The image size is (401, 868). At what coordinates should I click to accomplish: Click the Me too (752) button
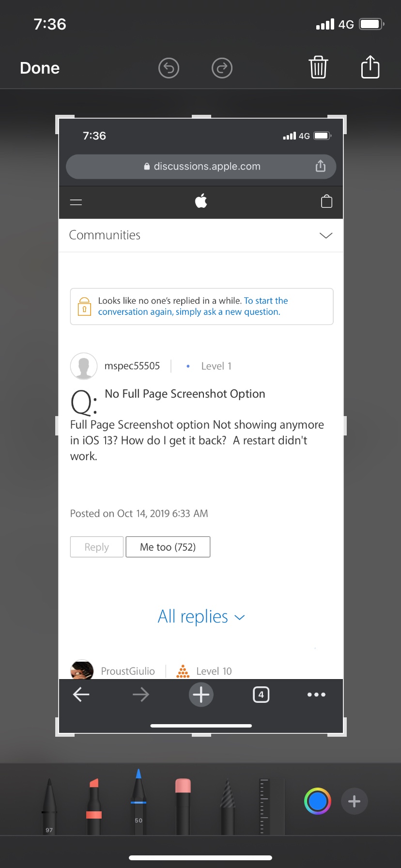(x=168, y=547)
